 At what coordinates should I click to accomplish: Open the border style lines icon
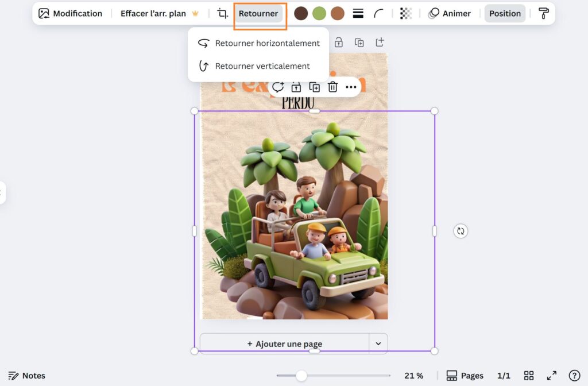(358, 14)
